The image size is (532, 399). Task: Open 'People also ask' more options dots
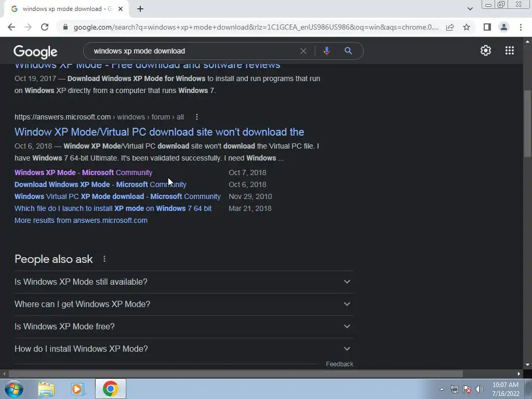tap(104, 259)
